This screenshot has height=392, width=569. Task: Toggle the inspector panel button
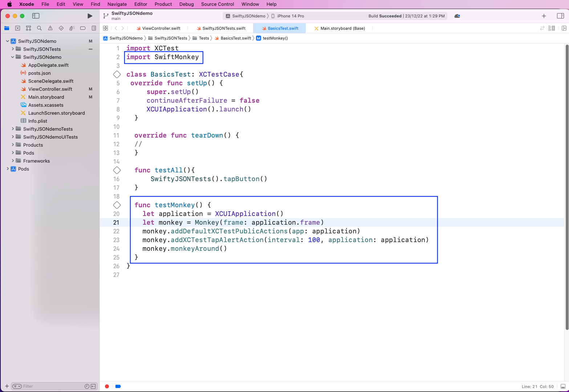coord(560,16)
